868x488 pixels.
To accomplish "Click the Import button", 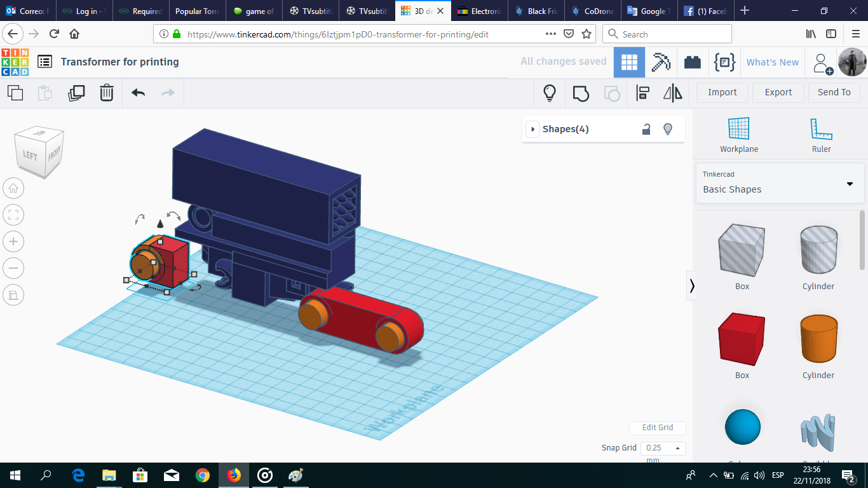I will (722, 92).
